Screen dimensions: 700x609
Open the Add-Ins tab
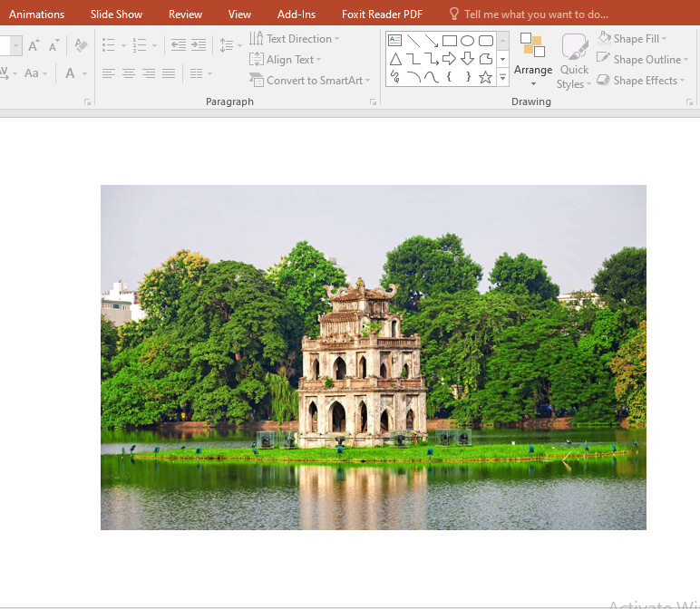coord(297,14)
